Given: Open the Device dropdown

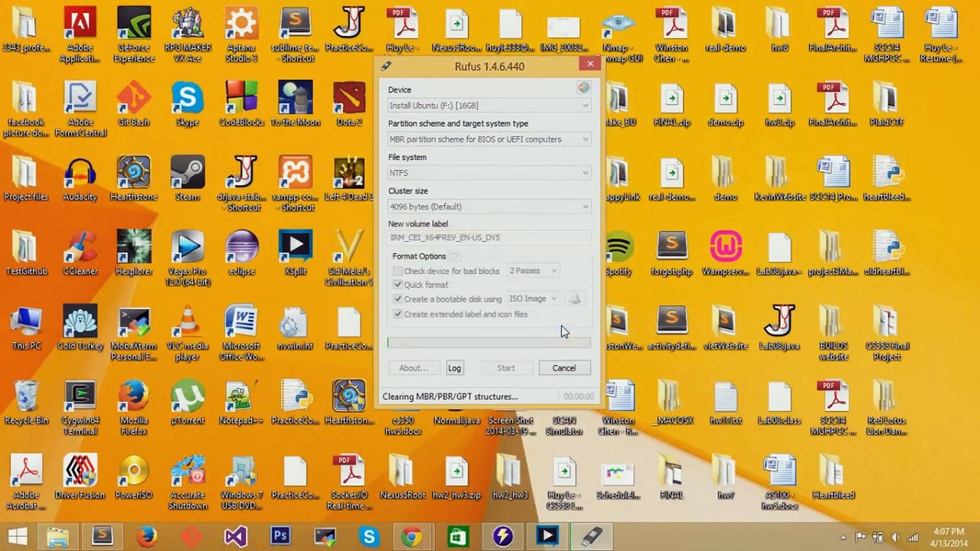Looking at the screenshot, I should (x=489, y=106).
